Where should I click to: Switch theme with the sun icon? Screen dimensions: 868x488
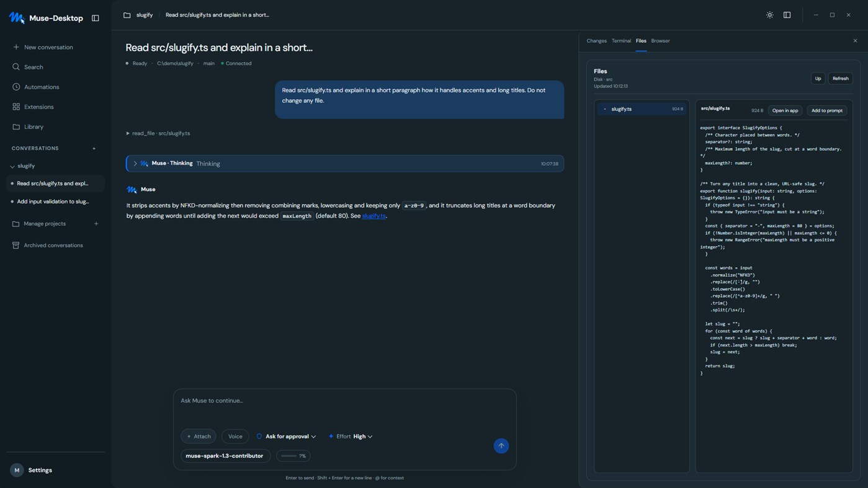(769, 15)
